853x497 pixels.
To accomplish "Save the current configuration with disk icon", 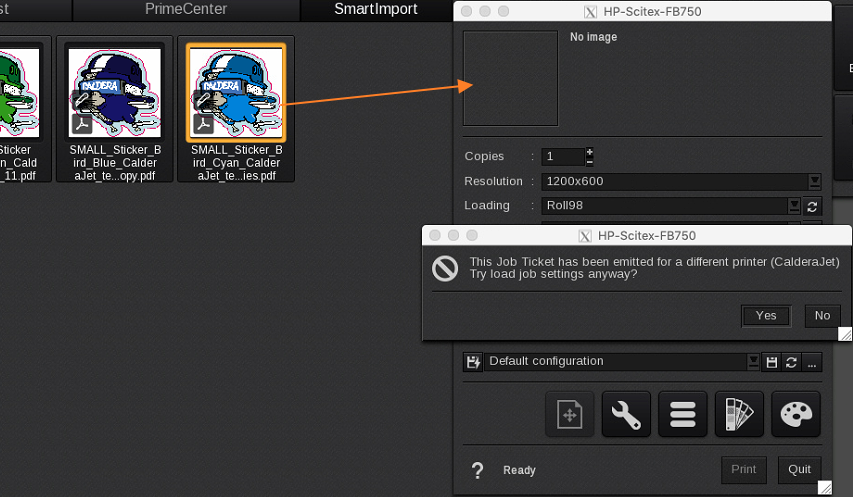I will 771,362.
